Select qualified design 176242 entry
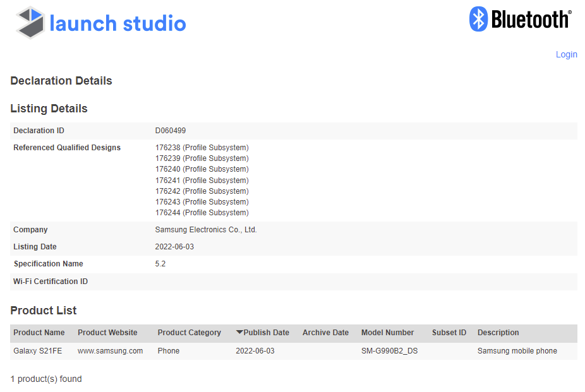585x392 pixels. pos(202,191)
